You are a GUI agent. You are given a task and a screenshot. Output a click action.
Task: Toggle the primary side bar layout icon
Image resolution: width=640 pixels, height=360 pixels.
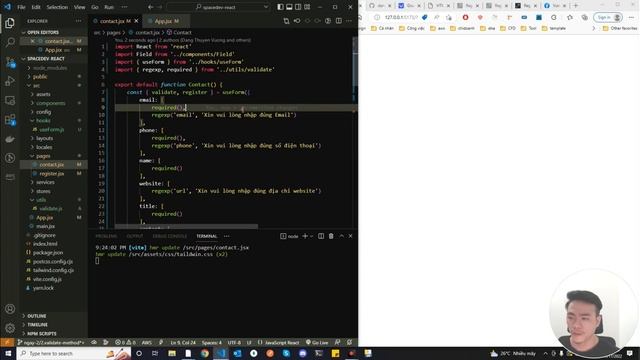[280, 7]
